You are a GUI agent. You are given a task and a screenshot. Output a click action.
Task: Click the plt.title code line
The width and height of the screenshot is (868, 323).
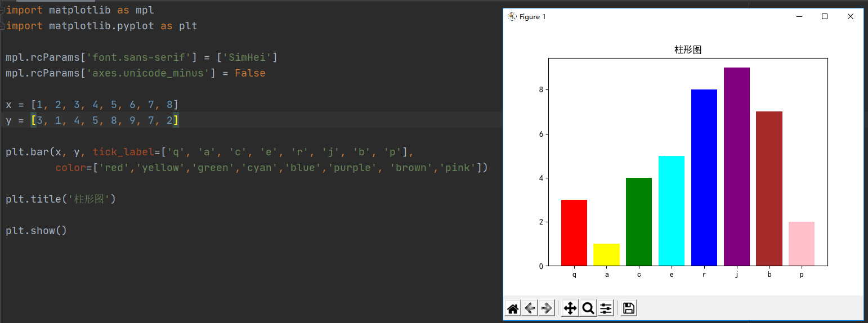tap(61, 199)
